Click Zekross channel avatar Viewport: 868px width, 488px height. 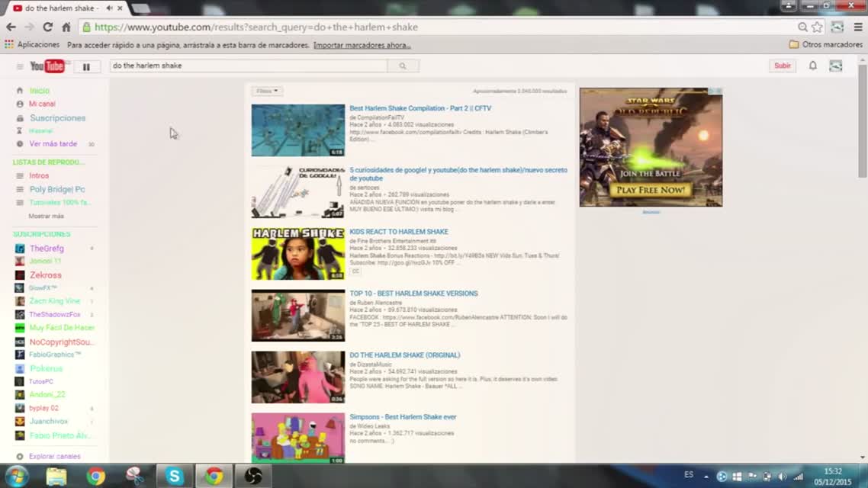20,275
